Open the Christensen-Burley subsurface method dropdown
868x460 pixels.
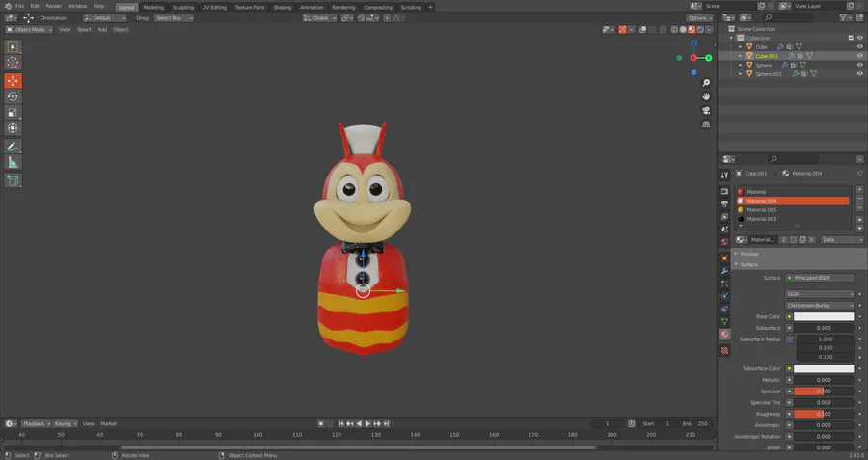[820, 306]
